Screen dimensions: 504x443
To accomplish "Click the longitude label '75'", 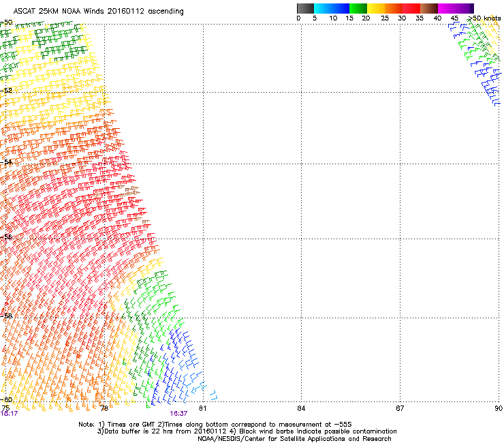I will (5, 408).
